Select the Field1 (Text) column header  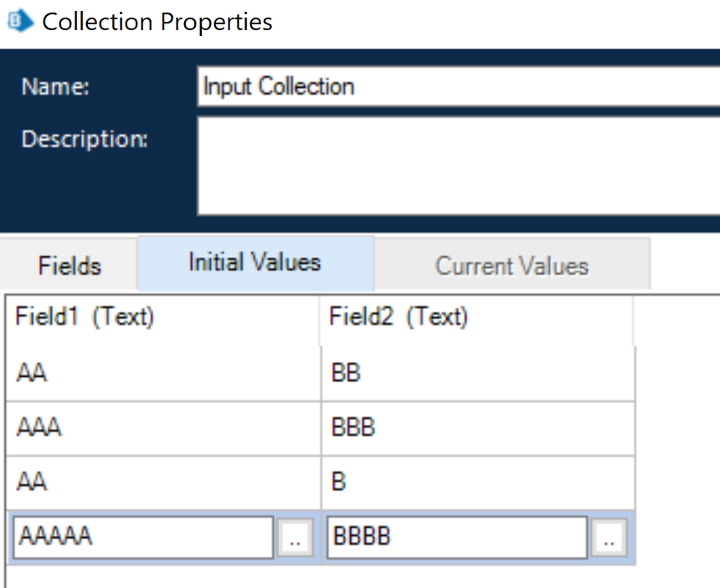162,317
